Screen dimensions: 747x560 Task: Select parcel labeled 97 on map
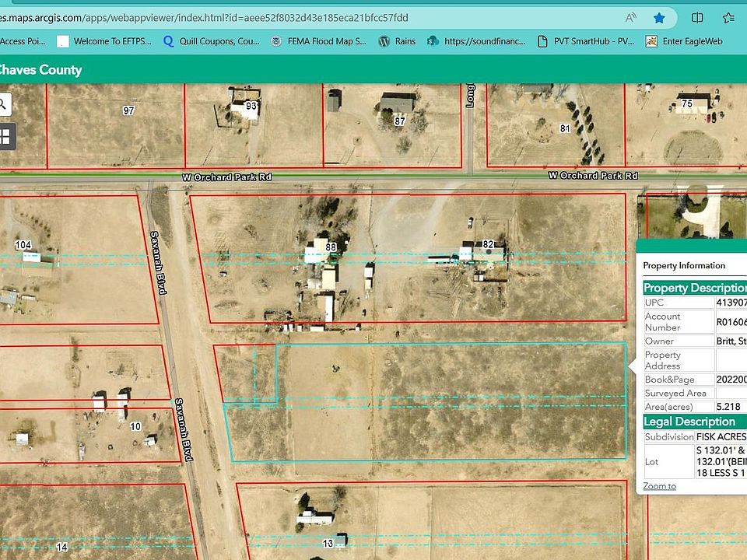[128, 111]
